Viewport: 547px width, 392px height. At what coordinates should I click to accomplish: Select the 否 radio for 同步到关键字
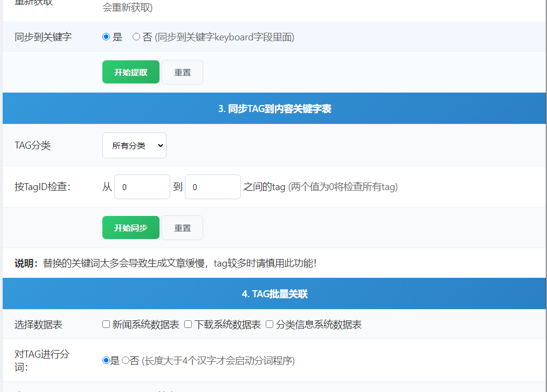point(136,37)
